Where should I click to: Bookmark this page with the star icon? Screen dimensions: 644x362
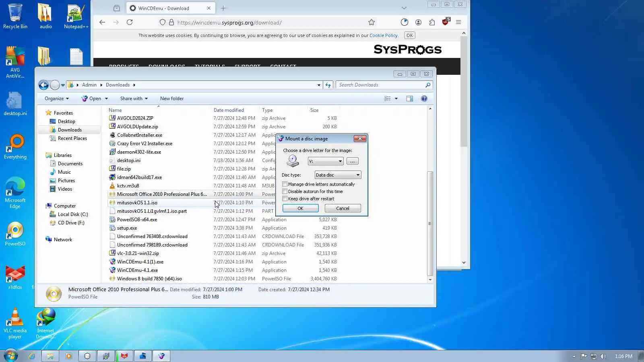tap(372, 23)
